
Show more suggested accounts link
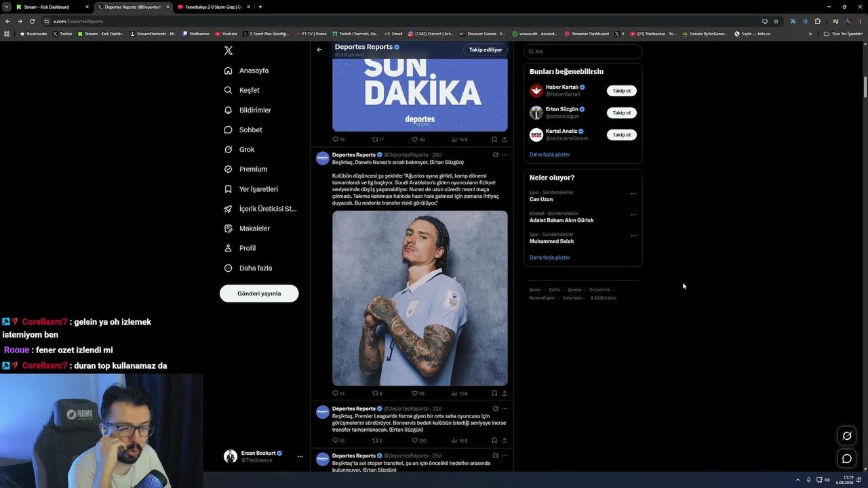pyautogui.click(x=549, y=155)
